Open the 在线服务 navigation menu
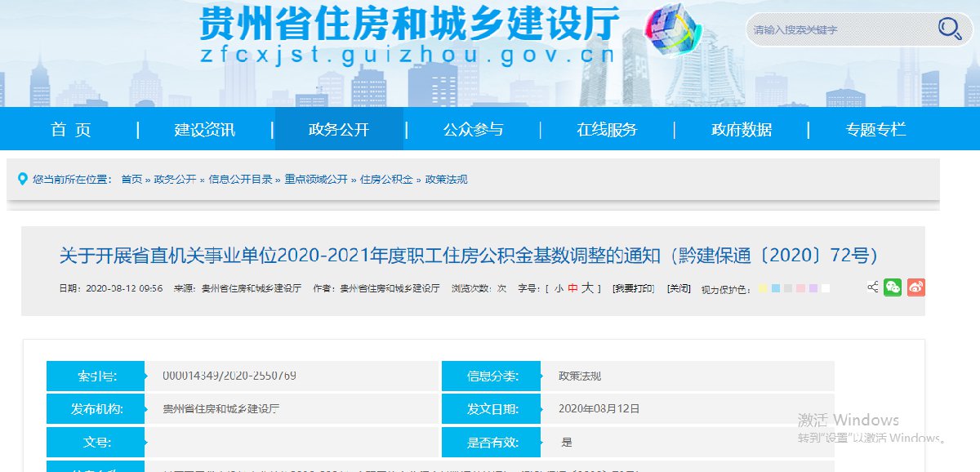 (x=607, y=129)
